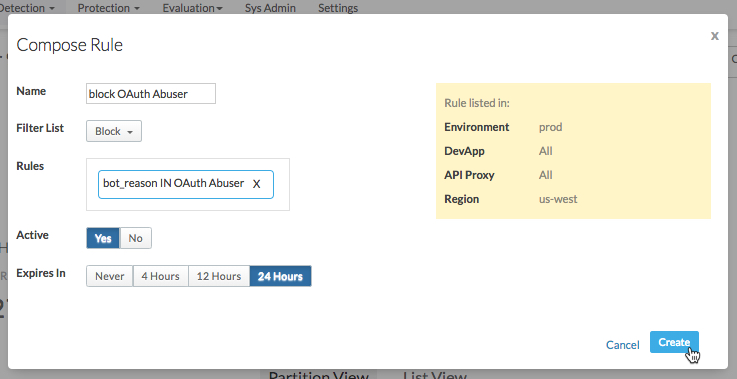
Task: Choose the 4 Hours expiry option
Action: pyautogui.click(x=160, y=276)
